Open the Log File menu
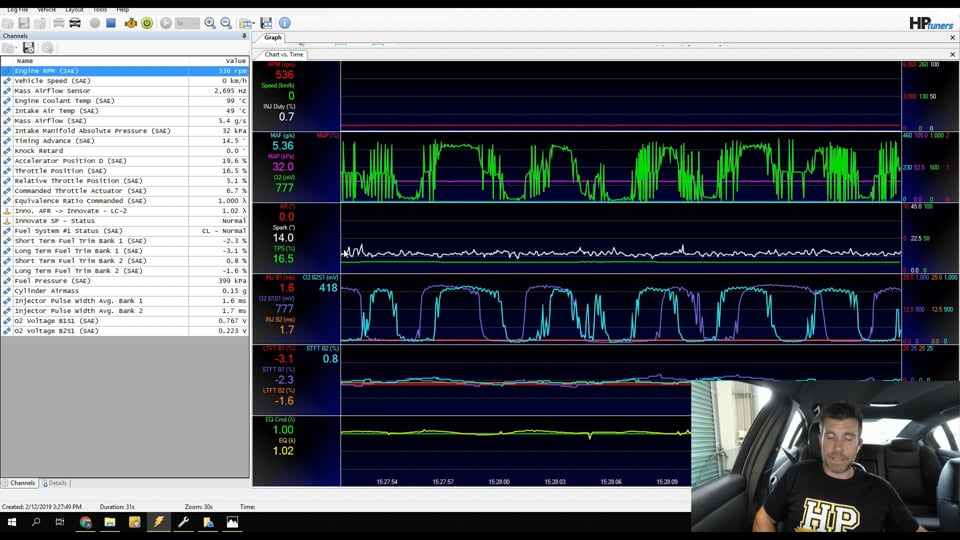 click(18, 9)
